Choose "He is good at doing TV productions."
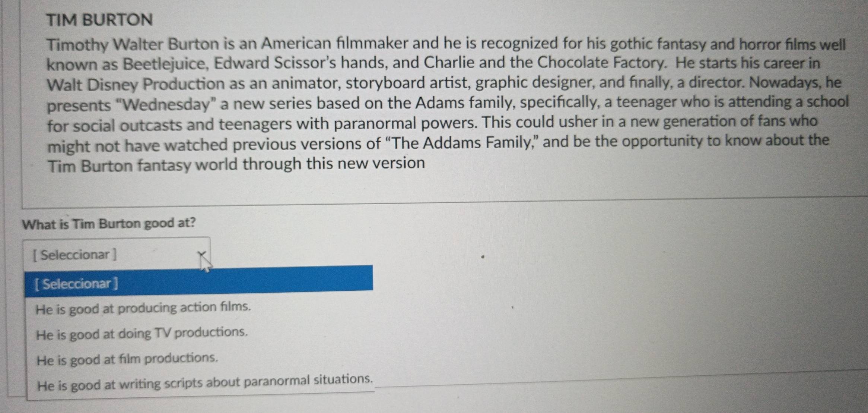 [142, 333]
